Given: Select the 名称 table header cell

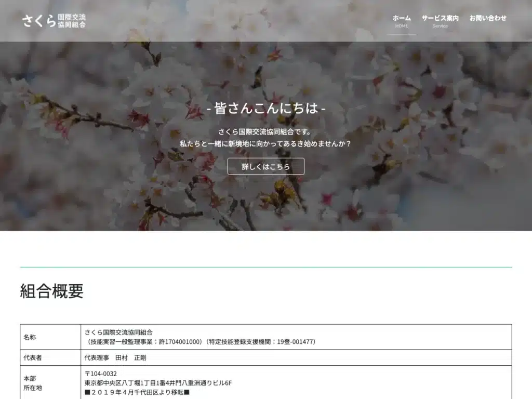Looking at the screenshot, I should click(50, 337).
